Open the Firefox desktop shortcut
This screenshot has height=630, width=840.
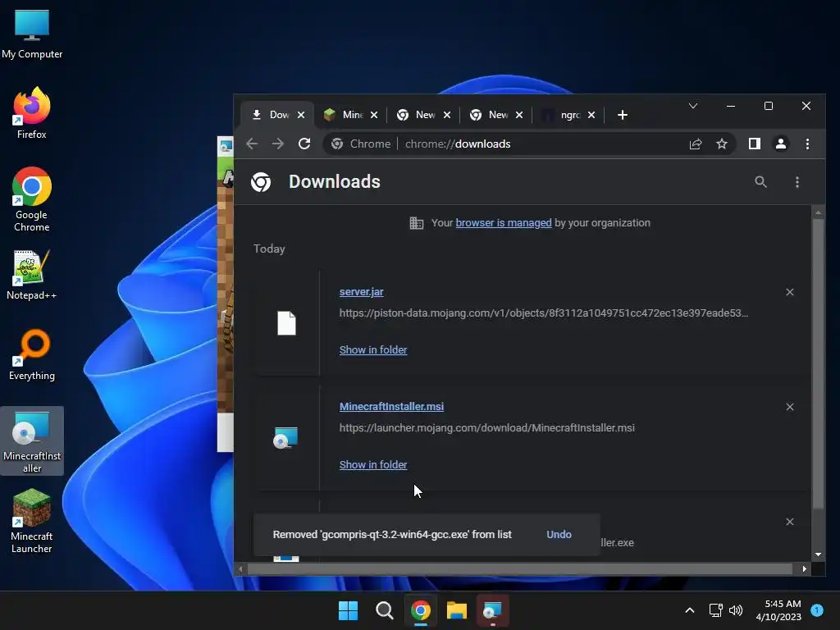point(32,113)
